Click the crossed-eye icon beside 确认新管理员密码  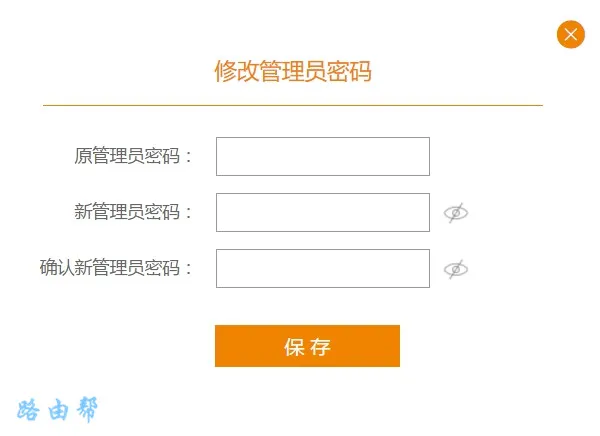tap(456, 269)
